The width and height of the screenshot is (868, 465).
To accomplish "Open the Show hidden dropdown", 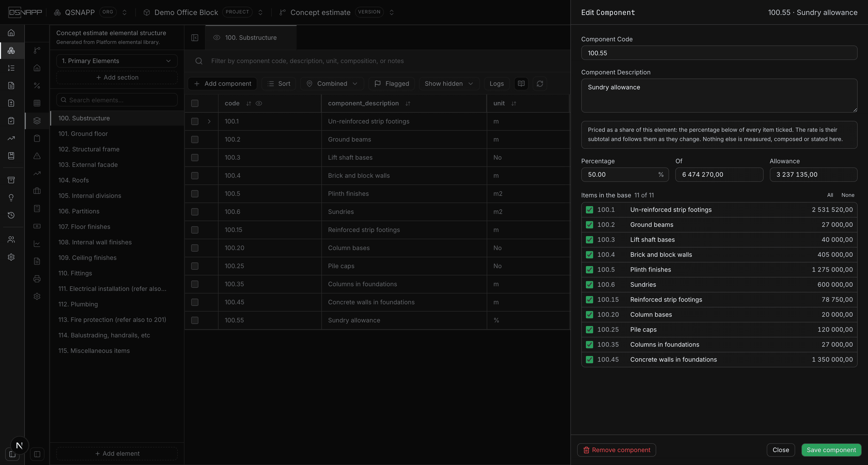I will tap(449, 83).
